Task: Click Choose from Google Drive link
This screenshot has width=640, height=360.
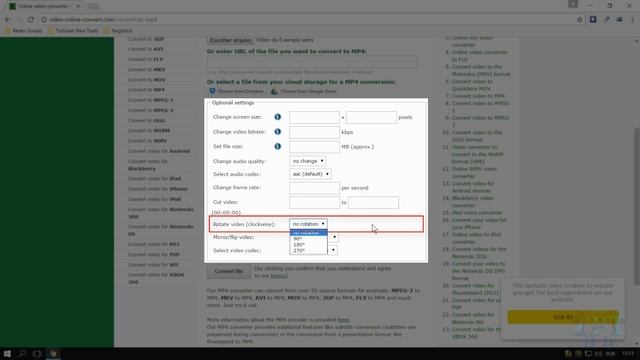Action: (308, 91)
